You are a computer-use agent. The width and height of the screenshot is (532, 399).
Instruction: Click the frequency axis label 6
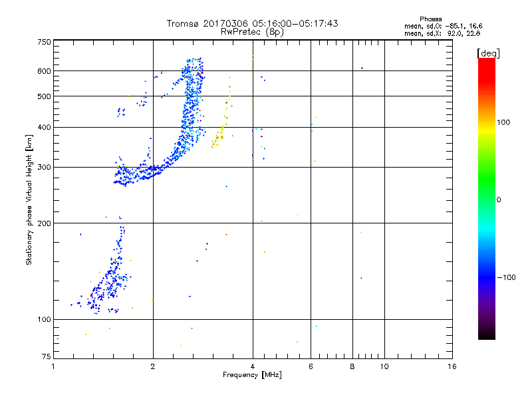pyautogui.click(x=311, y=366)
